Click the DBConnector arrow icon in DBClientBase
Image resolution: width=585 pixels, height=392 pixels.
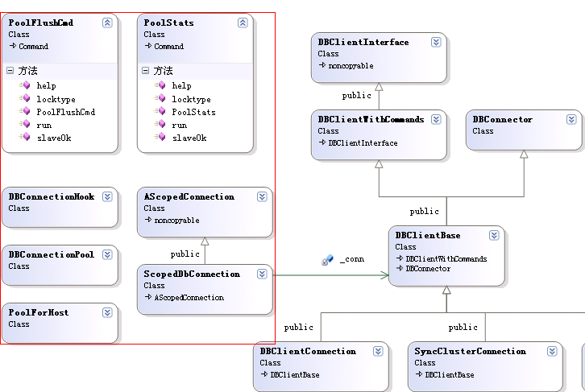click(400, 268)
